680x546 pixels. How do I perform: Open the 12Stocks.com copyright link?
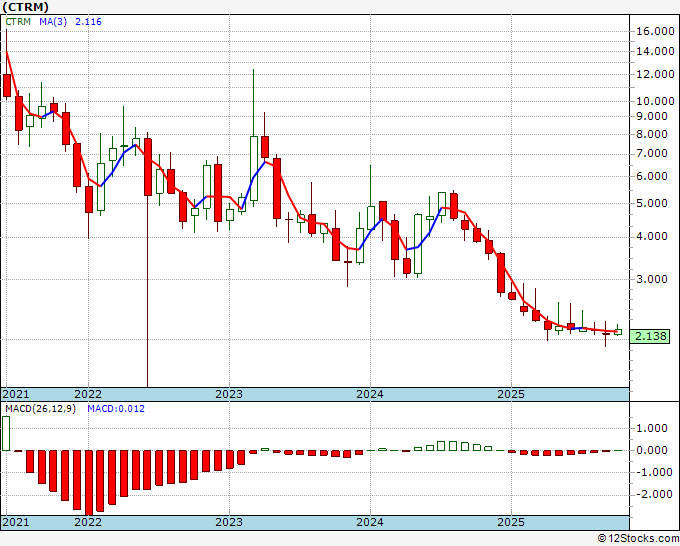click(x=638, y=539)
